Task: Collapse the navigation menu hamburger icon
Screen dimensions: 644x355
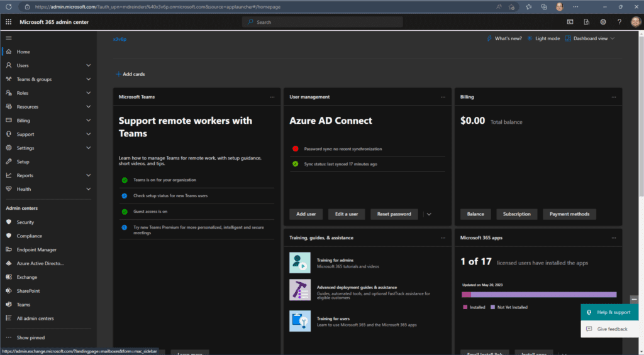Action: coord(9,38)
